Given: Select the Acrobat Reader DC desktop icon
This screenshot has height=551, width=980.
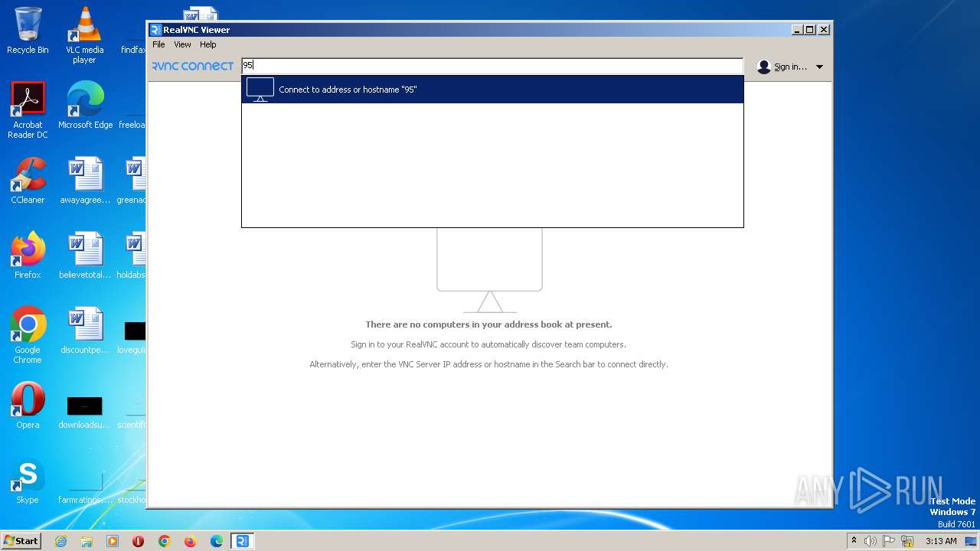Looking at the screenshot, I should pyautogui.click(x=28, y=110).
